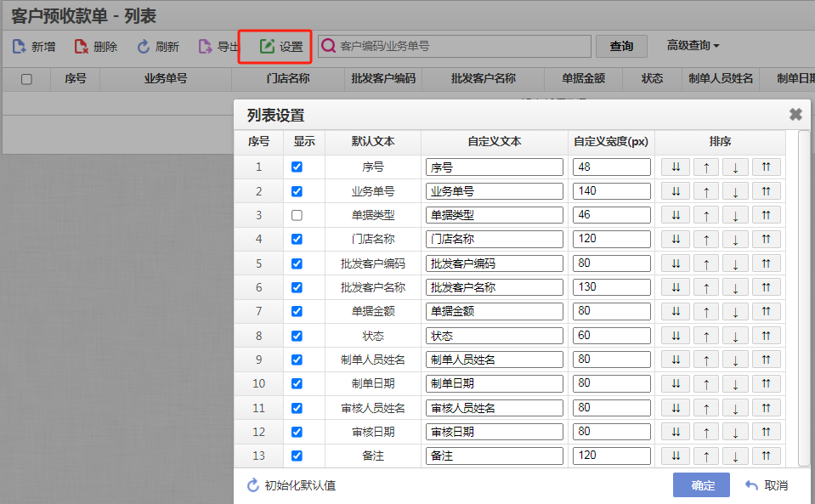Click the 取消 cancel button

pos(767,485)
